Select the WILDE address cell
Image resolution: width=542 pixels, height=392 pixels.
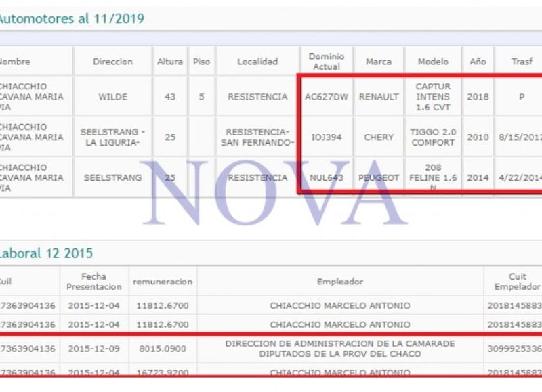click(x=112, y=97)
